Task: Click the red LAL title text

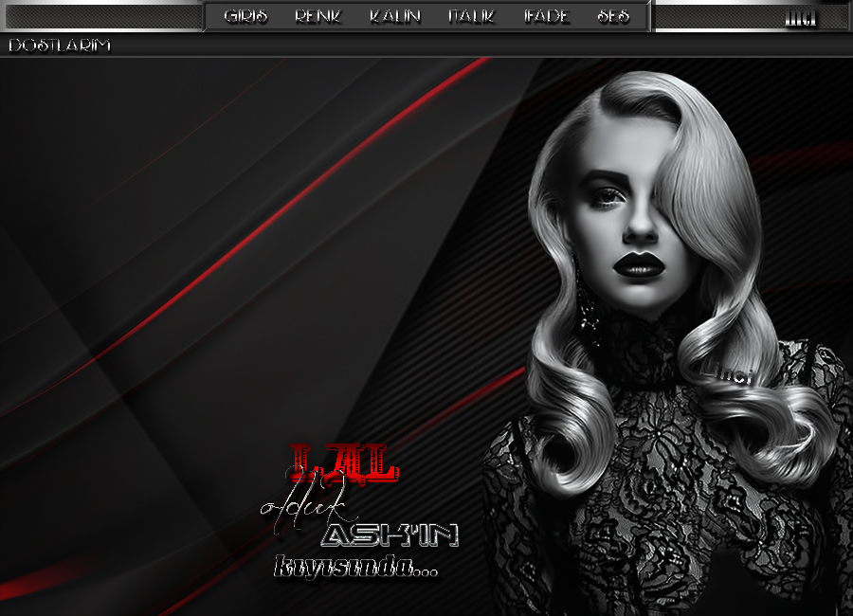Action: point(342,462)
